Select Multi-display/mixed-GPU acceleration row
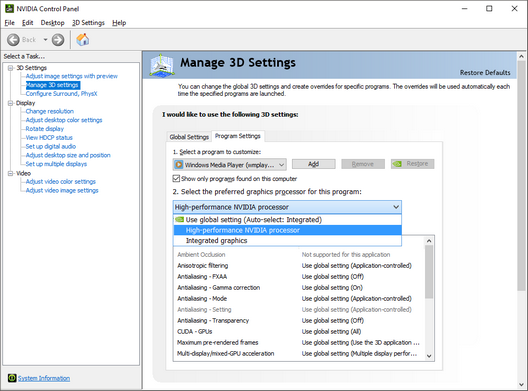Viewport: 528px width, 391px height. tap(298, 354)
